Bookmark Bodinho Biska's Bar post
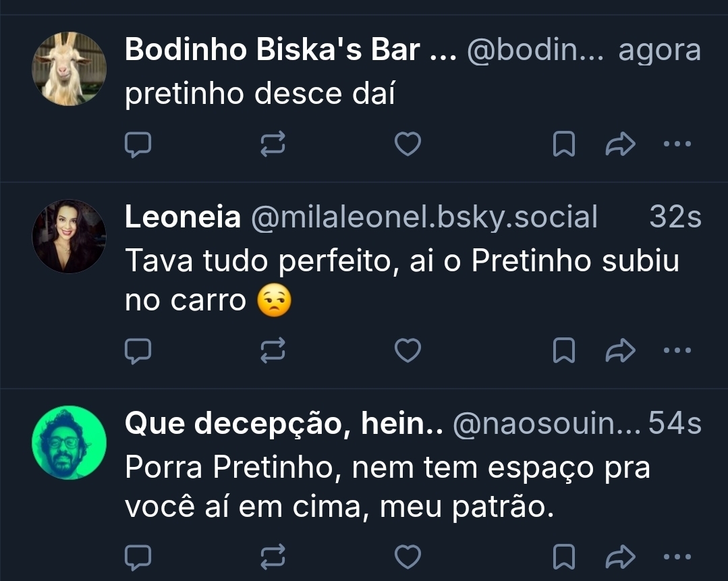 563,144
